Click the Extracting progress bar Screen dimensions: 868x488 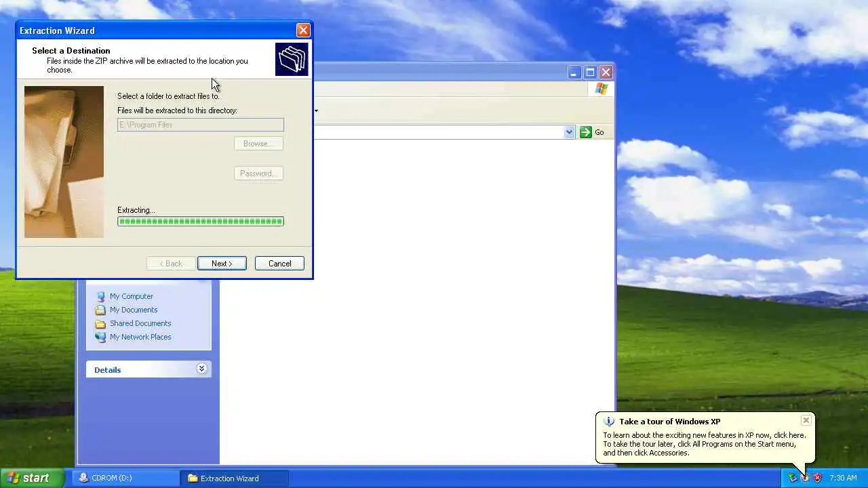(x=201, y=221)
